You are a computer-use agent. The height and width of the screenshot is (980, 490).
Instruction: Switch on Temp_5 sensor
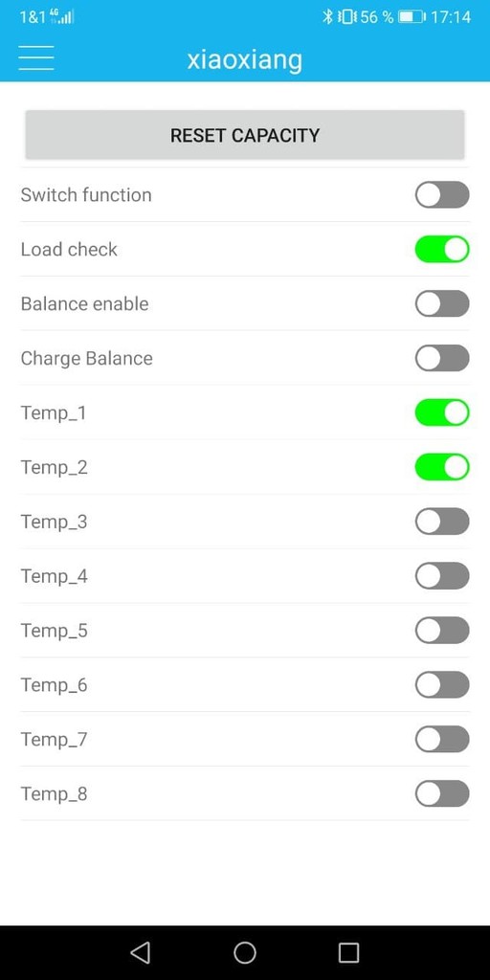point(442,630)
